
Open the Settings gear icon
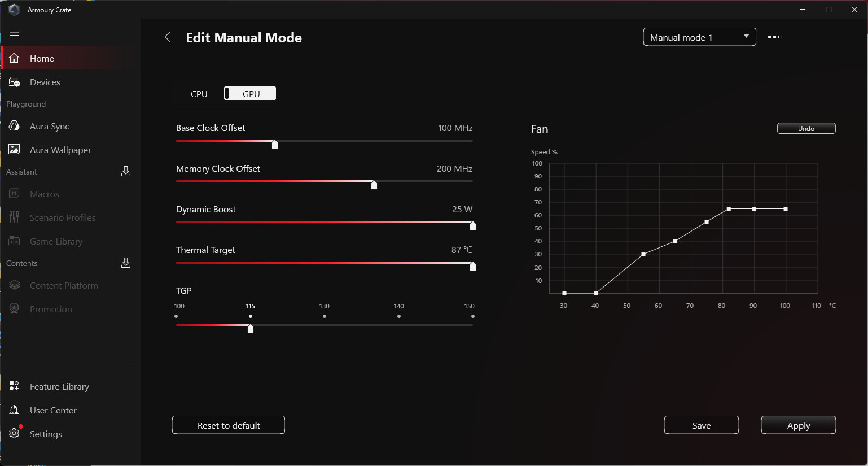coord(15,434)
